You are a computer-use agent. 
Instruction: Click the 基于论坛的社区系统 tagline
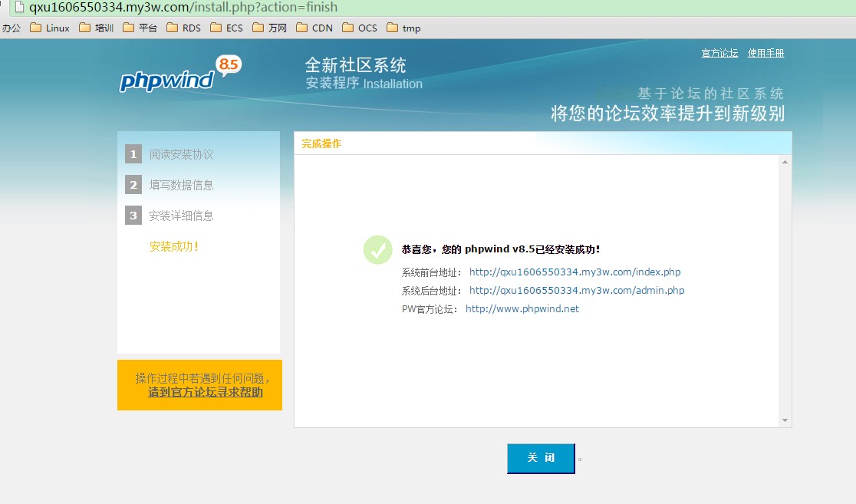coord(710,94)
